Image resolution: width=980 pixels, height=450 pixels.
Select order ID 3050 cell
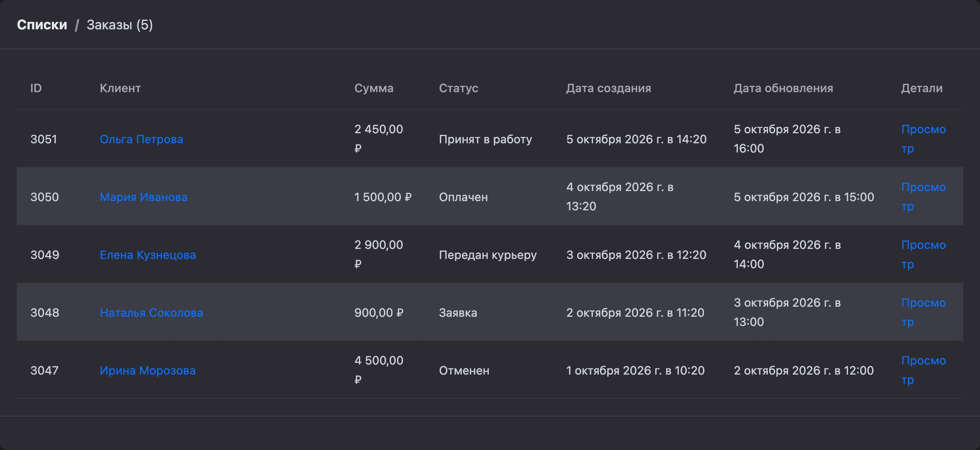[44, 197]
